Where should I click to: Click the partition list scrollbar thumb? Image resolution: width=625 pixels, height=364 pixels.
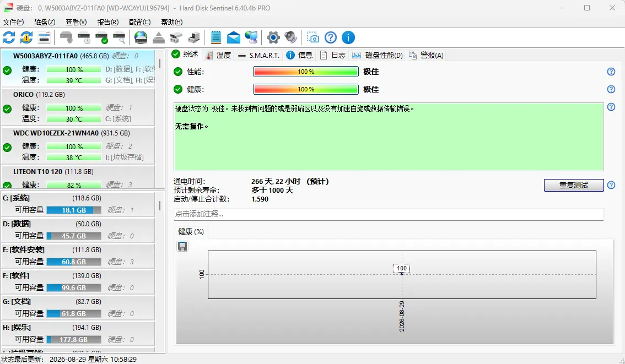pos(160,205)
